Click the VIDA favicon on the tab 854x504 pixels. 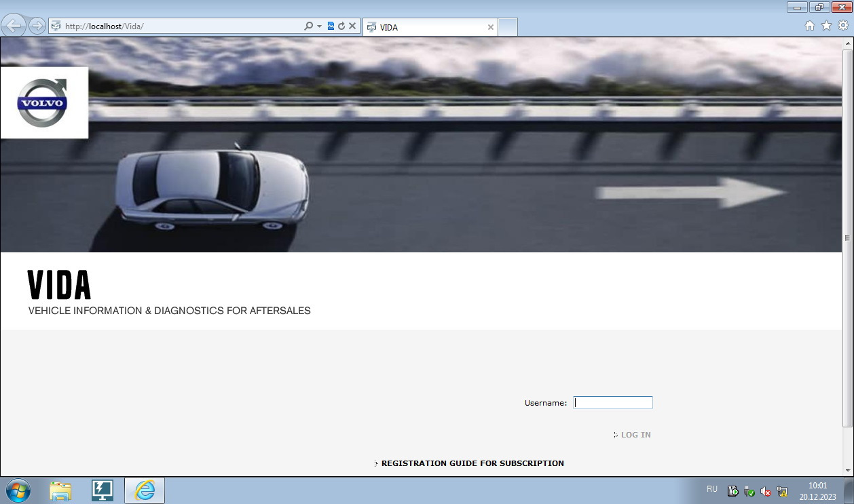click(x=371, y=27)
